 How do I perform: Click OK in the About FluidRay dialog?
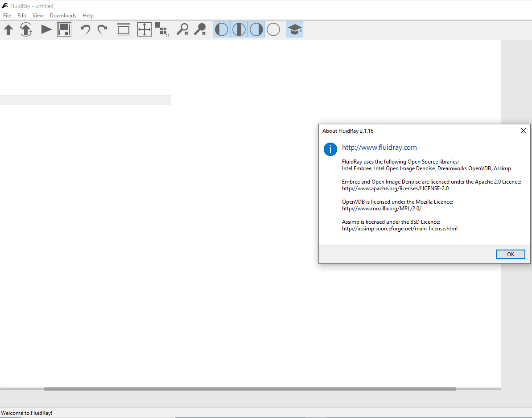point(510,254)
